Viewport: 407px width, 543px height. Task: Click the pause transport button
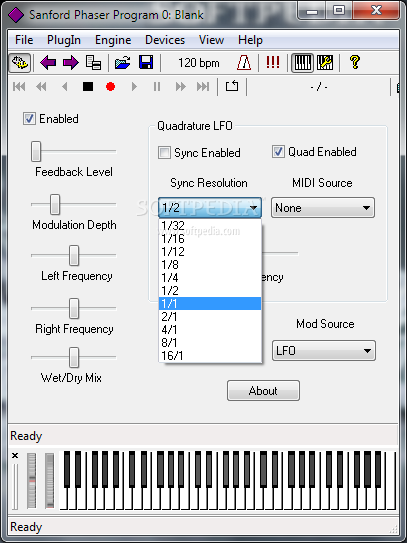(x=157, y=87)
